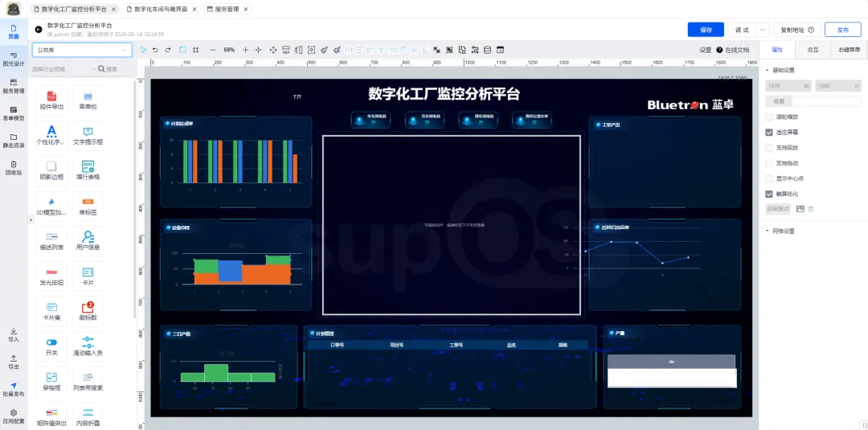
Task: Select the pointer tool in the toolbar
Action: coord(143,50)
